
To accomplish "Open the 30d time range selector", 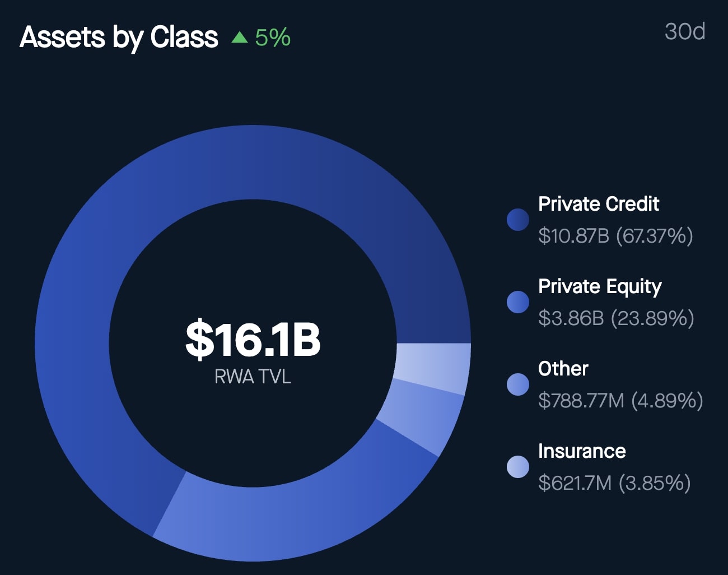I will pyautogui.click(x=684, y=32).
